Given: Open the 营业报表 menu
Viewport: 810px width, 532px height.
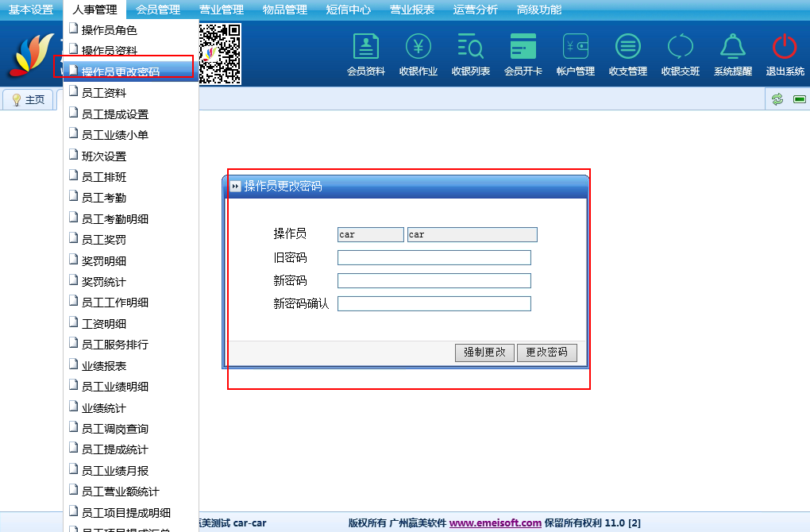Looking at the screenshot, I should (412, 10).
